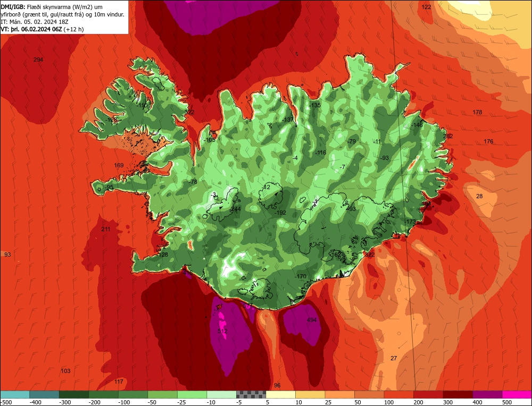Screen dimensions: 532x406
Task: Click the initial time 'IT: Mán. 05. 02. 2024 18Z'
Action: click(x=34, y=22)
